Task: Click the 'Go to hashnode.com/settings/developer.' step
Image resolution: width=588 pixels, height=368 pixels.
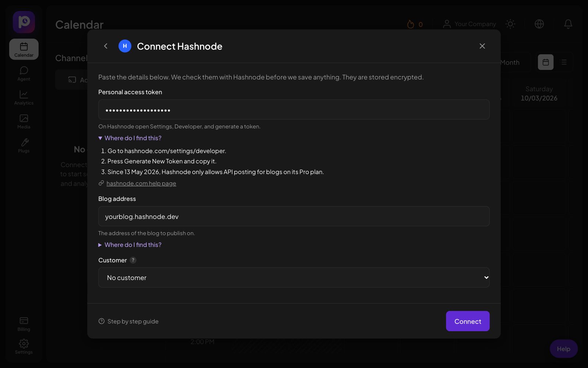Action: (x=167, y=151)
